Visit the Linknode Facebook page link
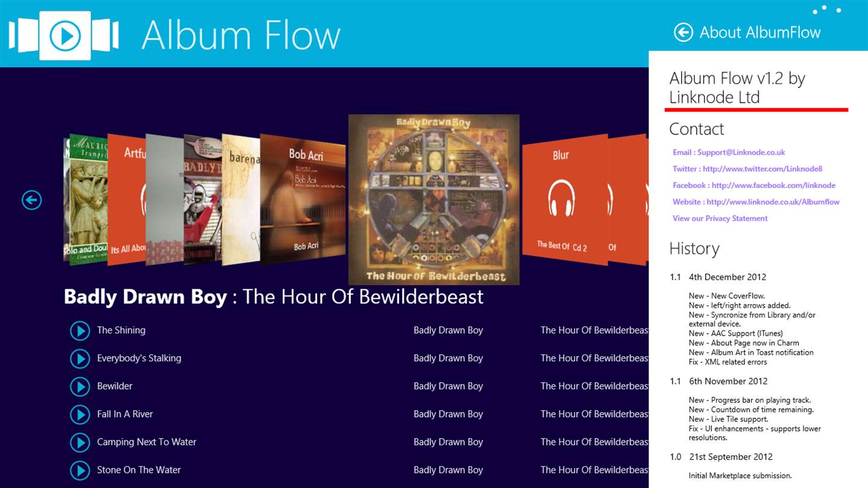 point(754,186)
